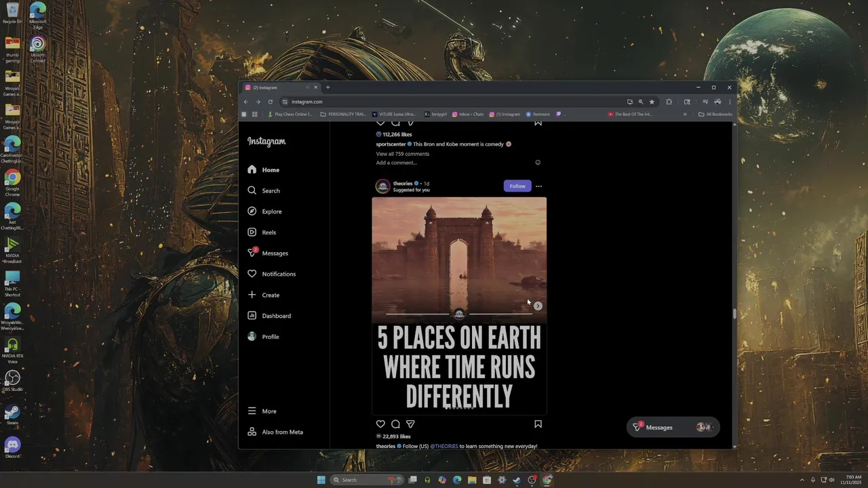
Task: Reload the Instagram page
Action: [x=270, y=102]
